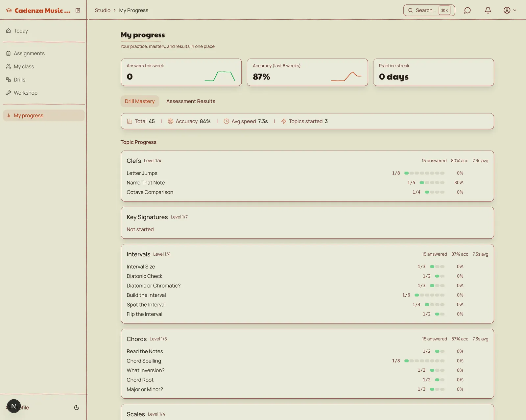The image size is (526, 420).
Task: Open the What Inversion? drill
Action: tap(146, 370)
